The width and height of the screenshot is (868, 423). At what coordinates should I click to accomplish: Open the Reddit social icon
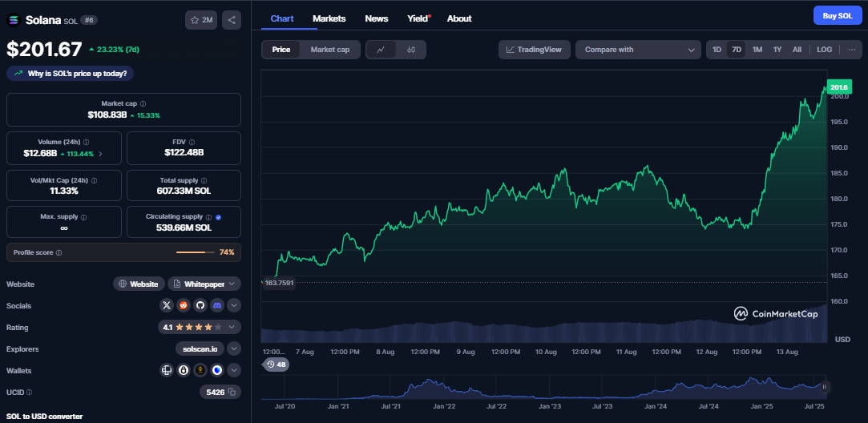184,305
